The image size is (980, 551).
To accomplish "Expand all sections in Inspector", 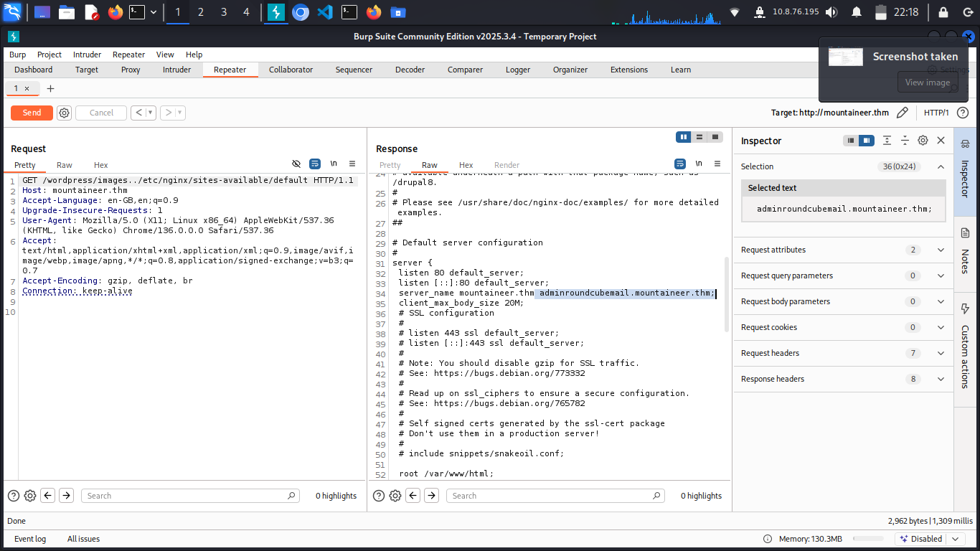I will [887, 141].
